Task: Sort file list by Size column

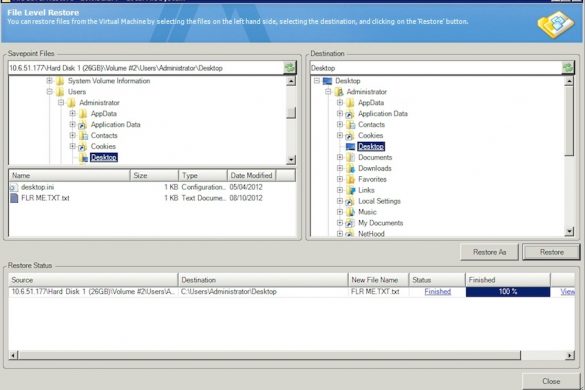Action: pos(154,175)
